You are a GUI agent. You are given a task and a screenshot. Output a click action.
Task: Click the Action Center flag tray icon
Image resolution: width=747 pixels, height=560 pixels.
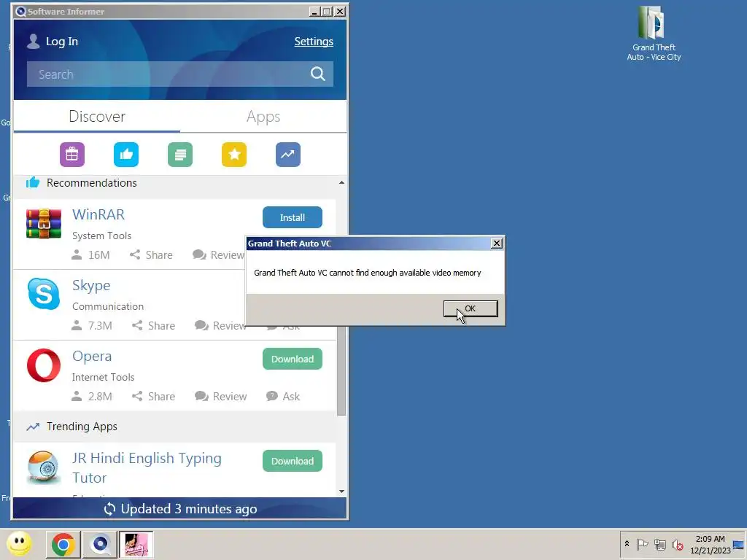(642, 544)
